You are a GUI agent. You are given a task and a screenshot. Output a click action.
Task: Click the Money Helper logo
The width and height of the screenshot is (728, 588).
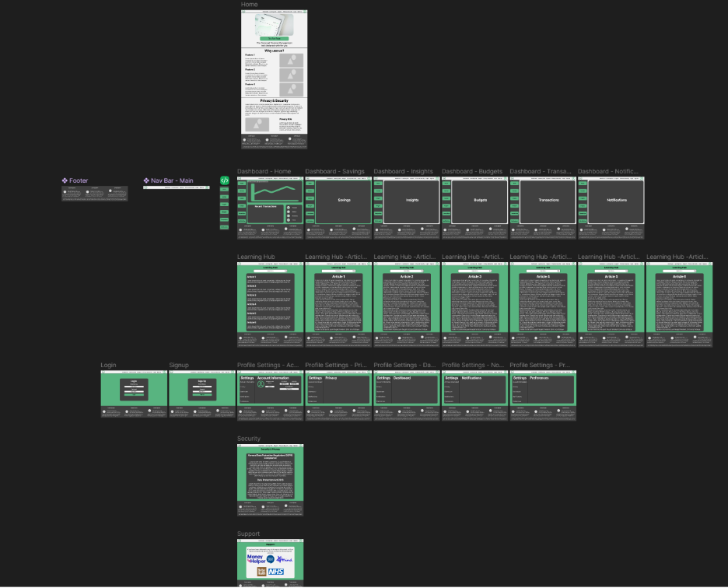pos(256,558)
